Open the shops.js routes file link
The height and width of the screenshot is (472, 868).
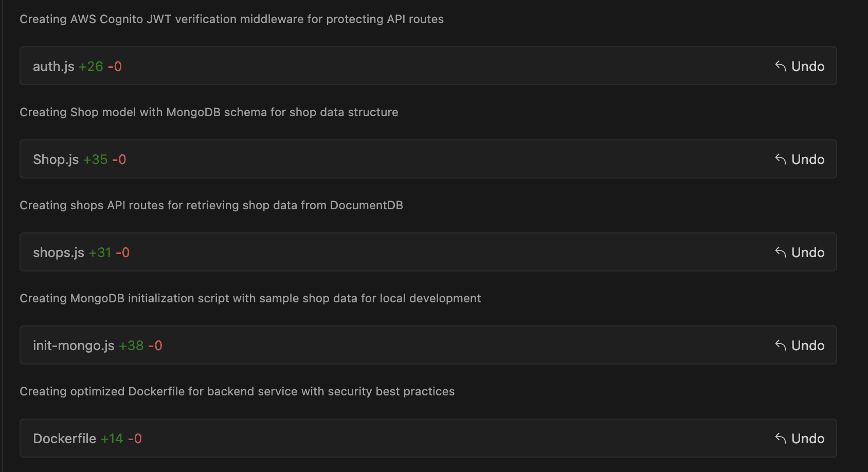(58, 252)
